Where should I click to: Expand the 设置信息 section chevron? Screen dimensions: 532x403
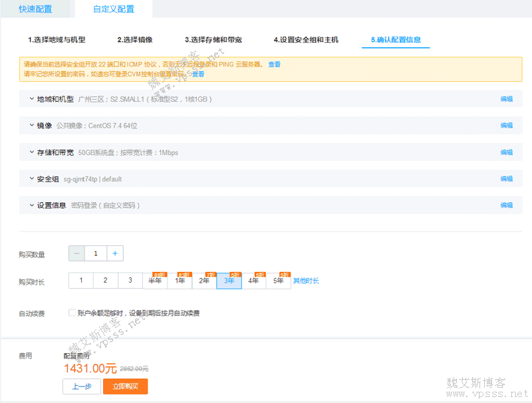[x=31, y=205]
